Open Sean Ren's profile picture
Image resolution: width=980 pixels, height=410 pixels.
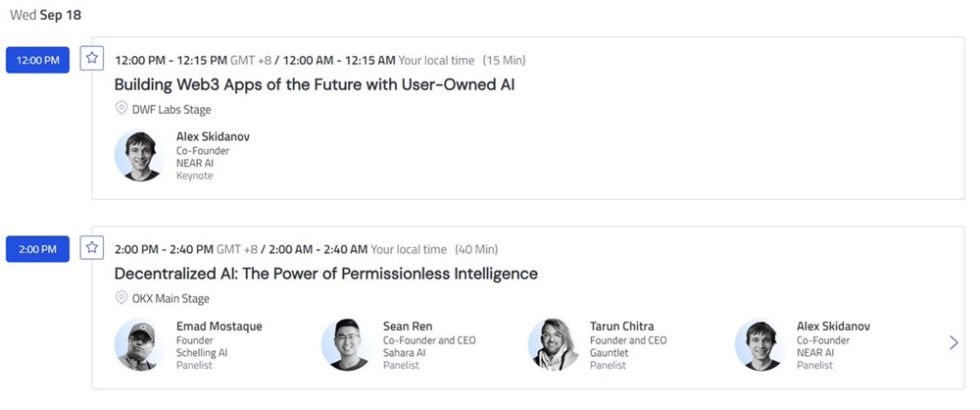(345, 344)
